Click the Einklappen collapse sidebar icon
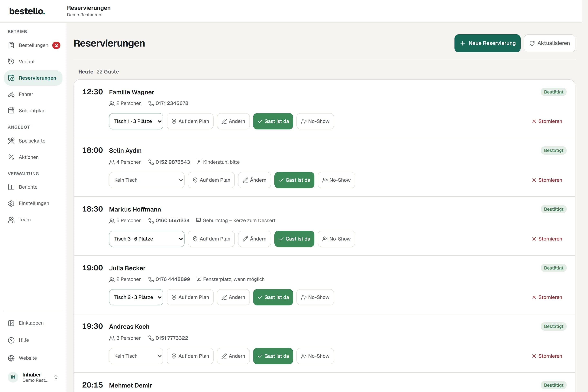Screen dimensions: 588x392 coord(11,323)
